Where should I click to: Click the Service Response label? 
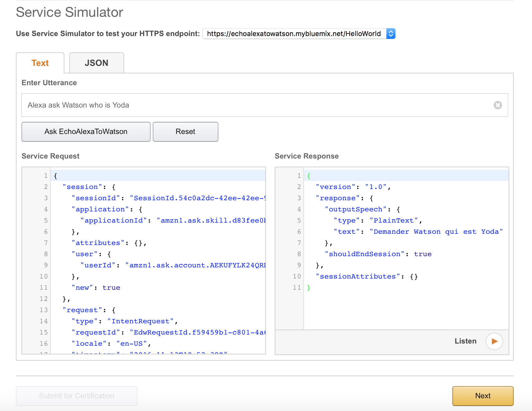coord(307,156)
